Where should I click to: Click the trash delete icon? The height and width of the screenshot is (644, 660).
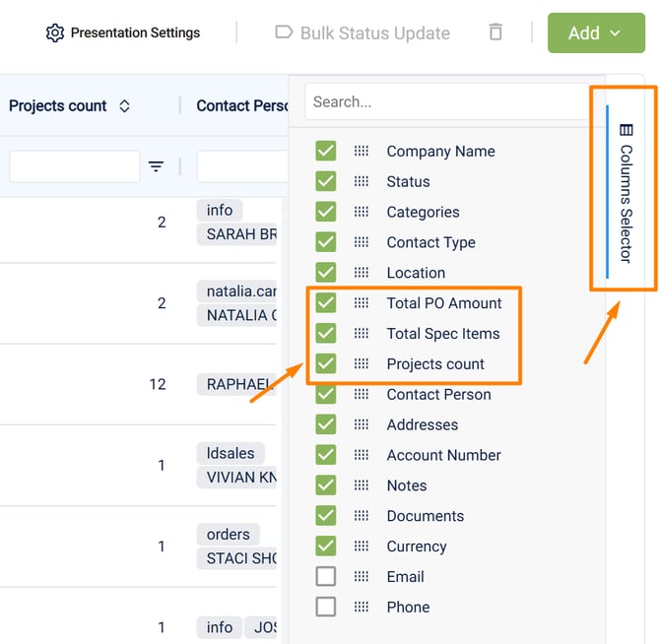[495, 32]
